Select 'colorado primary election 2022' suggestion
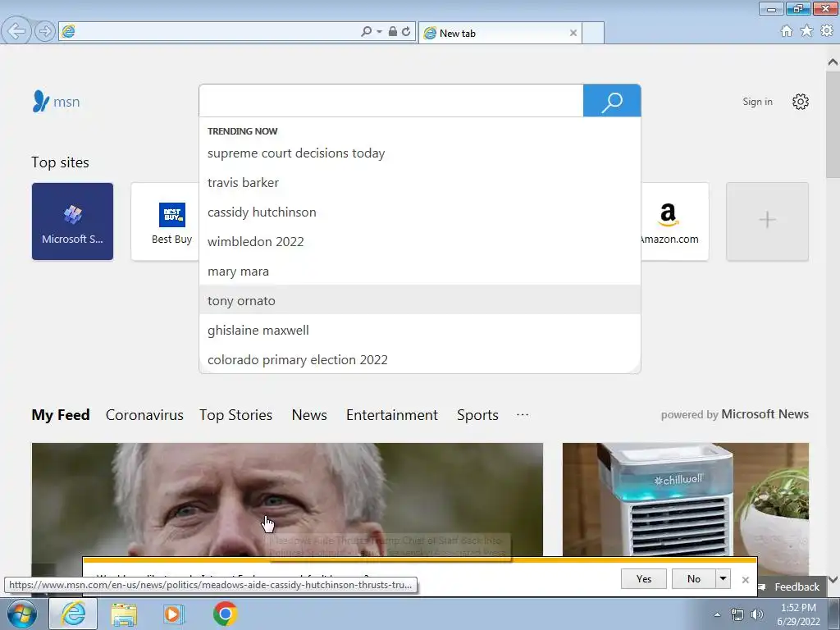The height and width of the screenshot is (630, 840). click(420, 360)
